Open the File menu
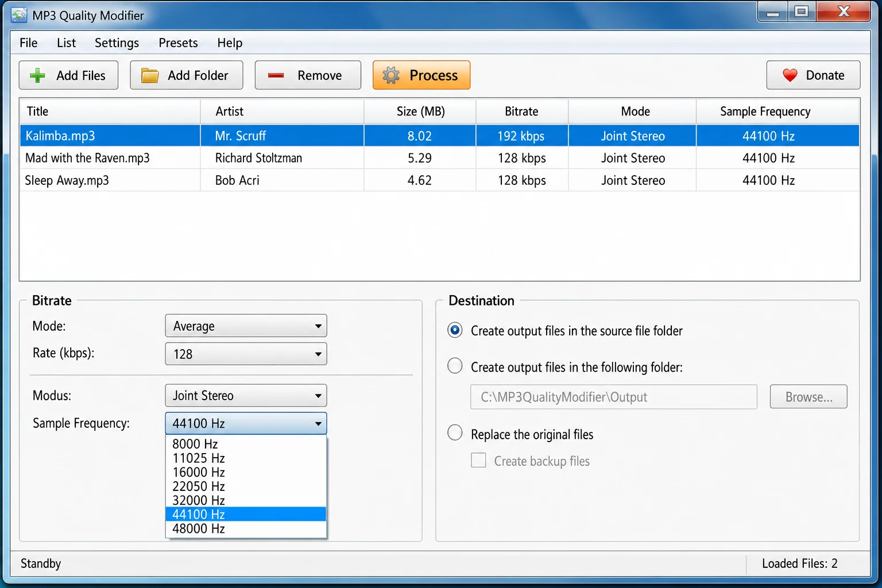This screenshot has width=882, height=588. pyautogui.click(x=29, y=43)
